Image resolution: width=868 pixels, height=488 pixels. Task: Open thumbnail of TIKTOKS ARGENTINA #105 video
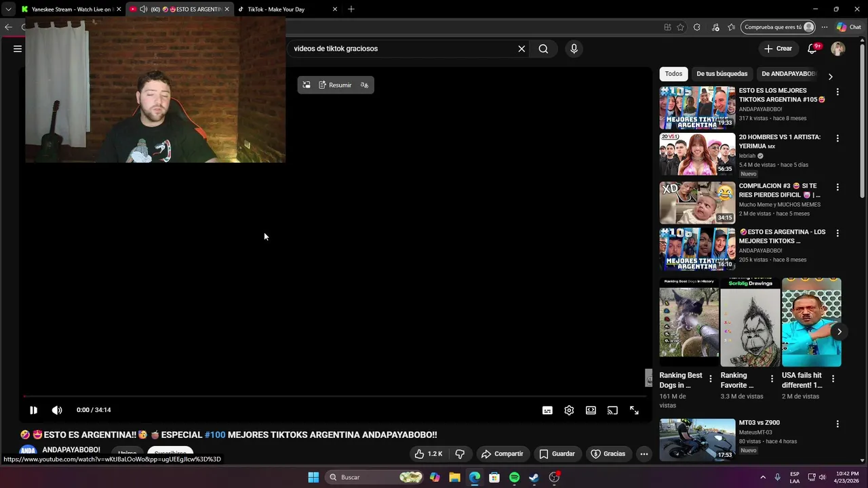[697, 108]
